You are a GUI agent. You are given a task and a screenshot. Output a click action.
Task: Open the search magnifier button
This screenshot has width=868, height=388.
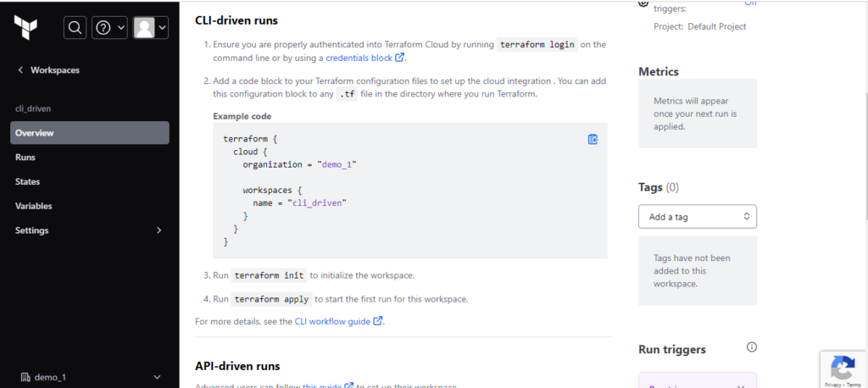(75, 28)
